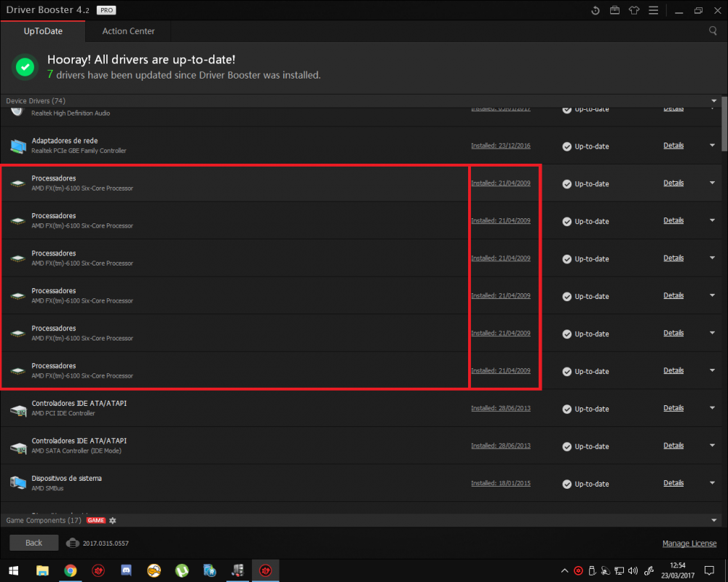Click the volume speaker tray icon
Viewport: 728px width, 582px height.
click(633, 571)
